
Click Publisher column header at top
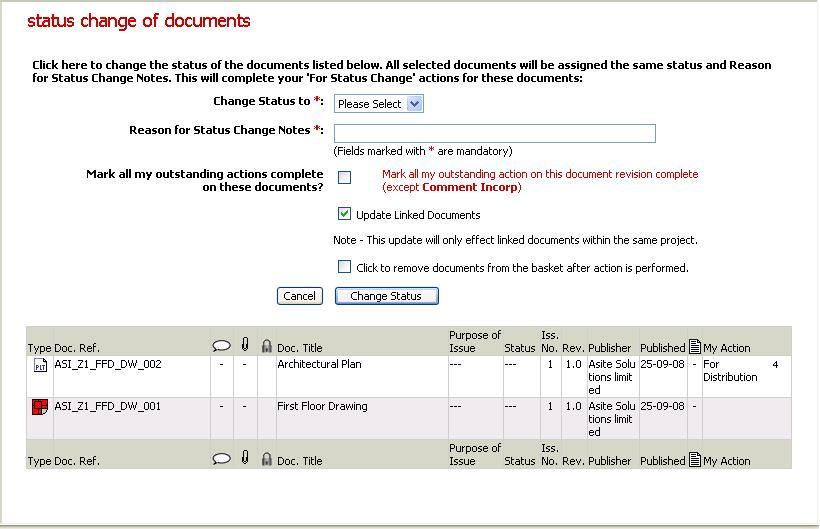pos(610,348)
